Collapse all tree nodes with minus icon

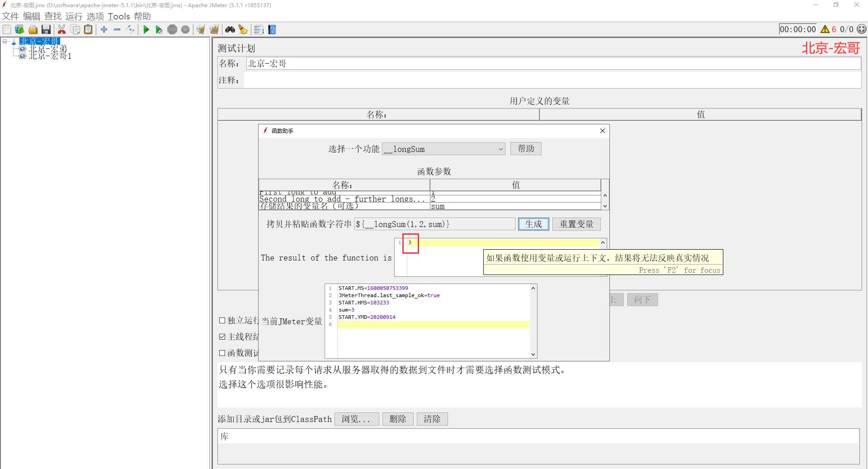click(x=117, y=29)
